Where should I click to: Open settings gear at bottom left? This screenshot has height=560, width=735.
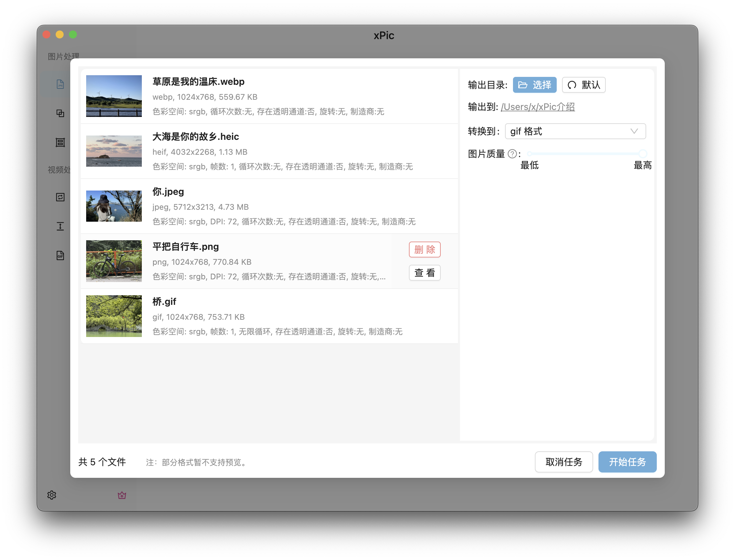pyautogui.click(x=52, y=495)
